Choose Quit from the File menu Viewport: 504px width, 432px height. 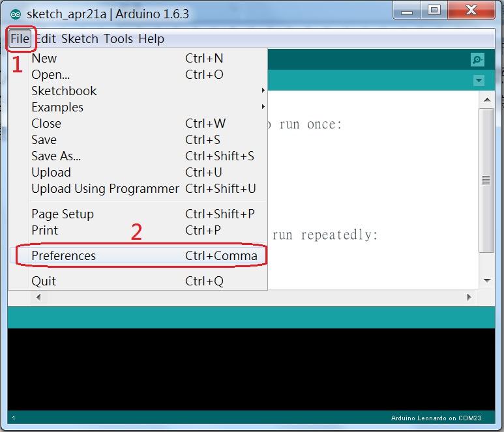[138, 281]
